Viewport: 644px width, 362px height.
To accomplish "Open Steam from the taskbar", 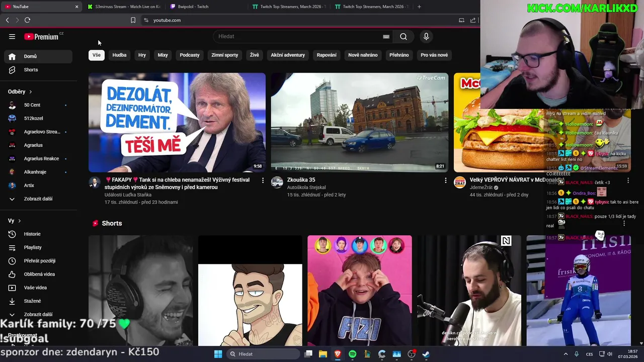I will [426, 354].
